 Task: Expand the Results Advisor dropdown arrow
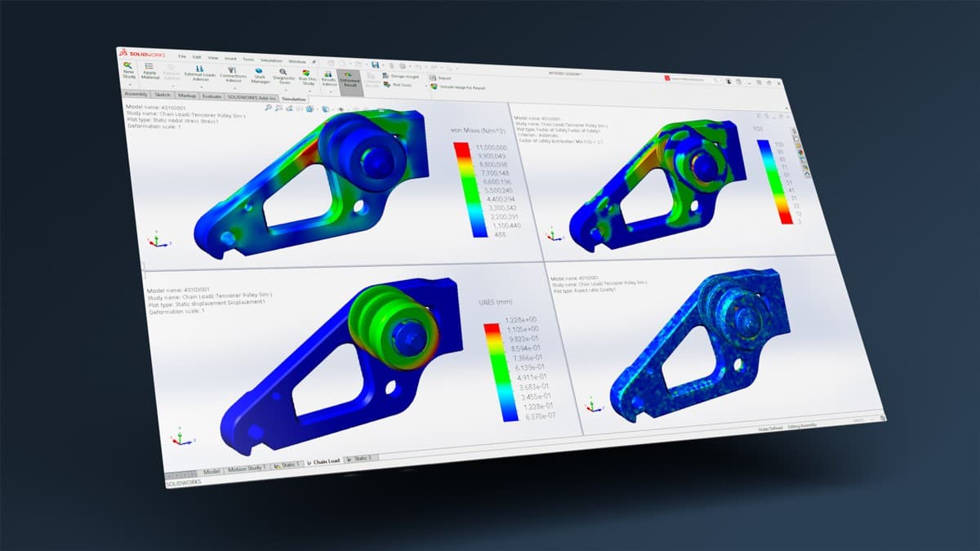[329, 91]
